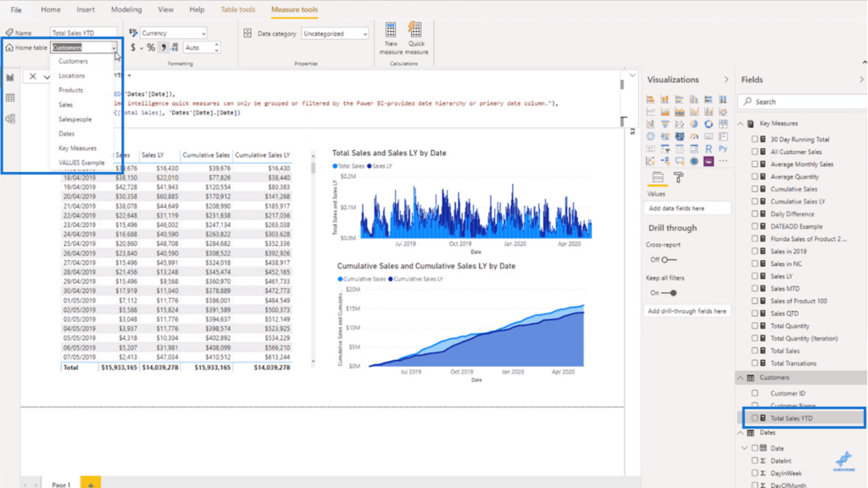This screenshot has height=488, width=868.
Task: Check the Total Transations field
Action: point(754,363)
